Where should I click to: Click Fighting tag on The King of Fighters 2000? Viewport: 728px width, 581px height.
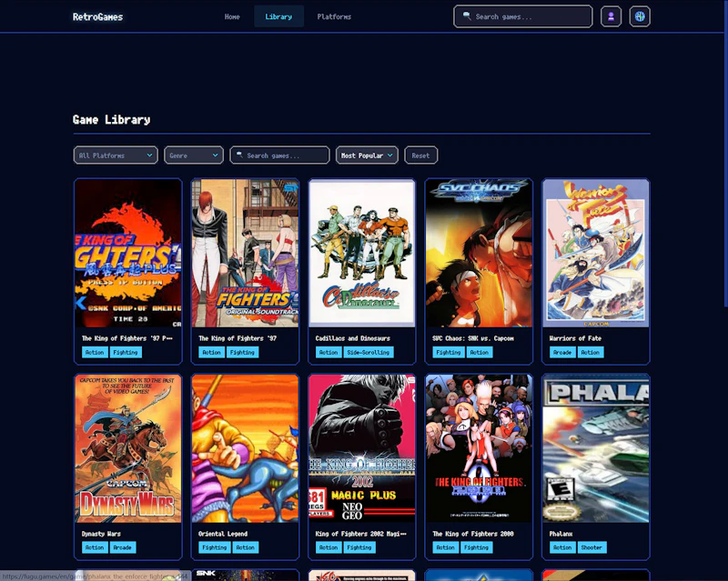point(476,547)
